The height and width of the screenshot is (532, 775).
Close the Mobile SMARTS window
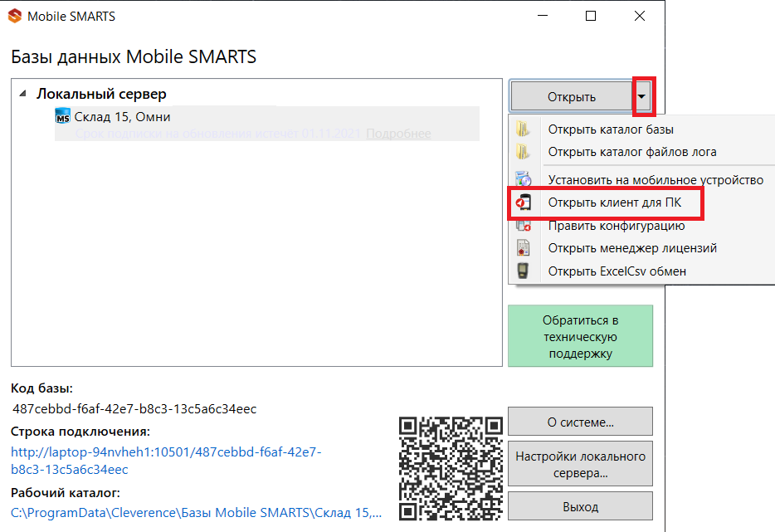640,16
